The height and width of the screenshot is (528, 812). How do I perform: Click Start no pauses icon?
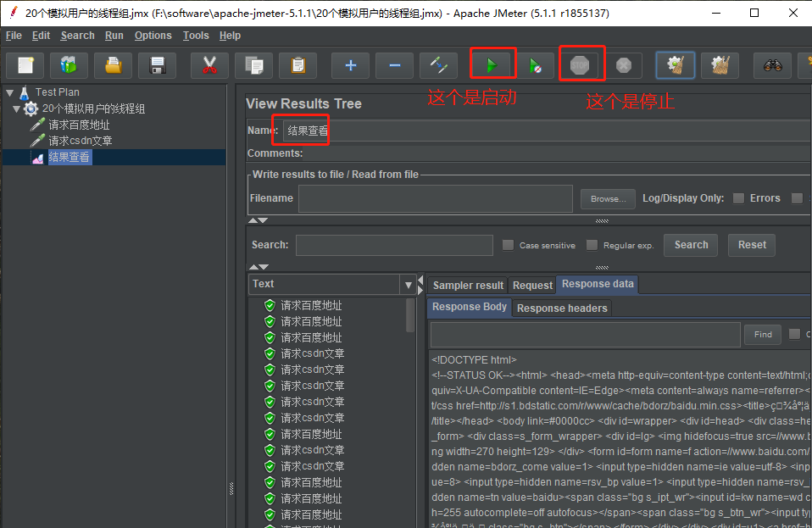(x=536, y=66)
